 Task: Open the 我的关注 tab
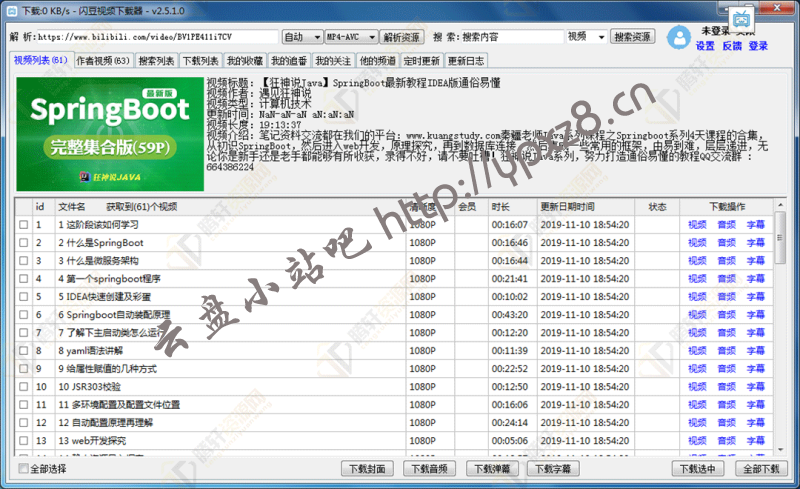click(x=333, y=61)
